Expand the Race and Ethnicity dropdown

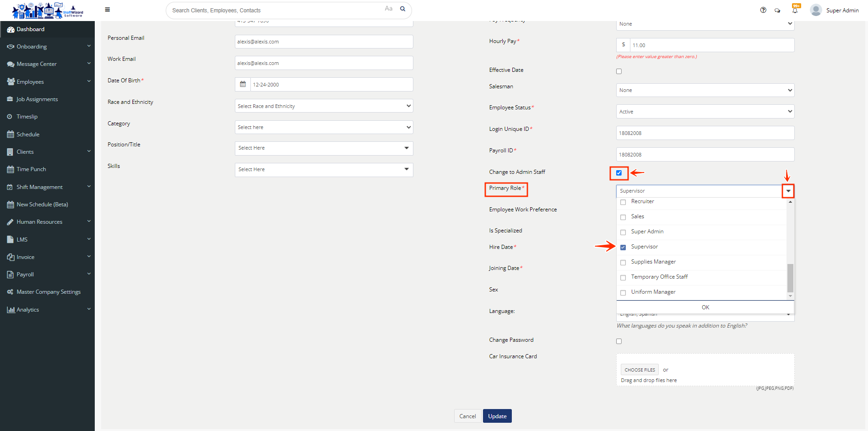click(324, 106)
